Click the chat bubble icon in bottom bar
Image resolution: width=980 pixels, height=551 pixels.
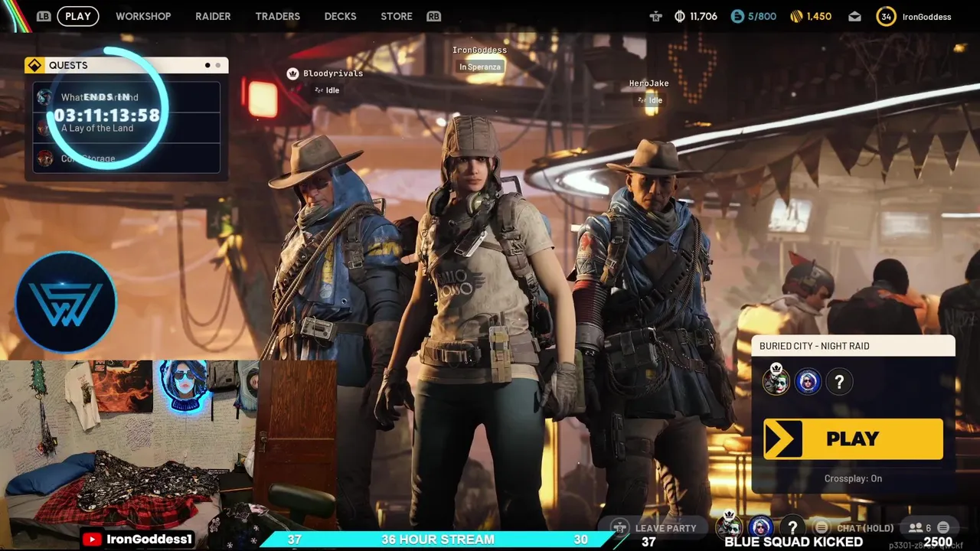pyautogui.click(x=822, y=528)
